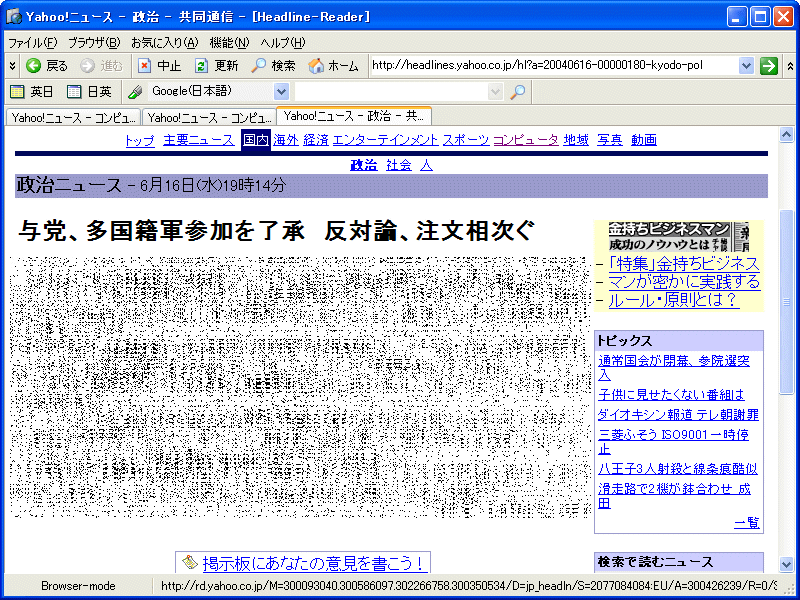This screenshot has width=800, height=600.
Task: Expand the search keyword history dropdown
Action: [495, 92]
